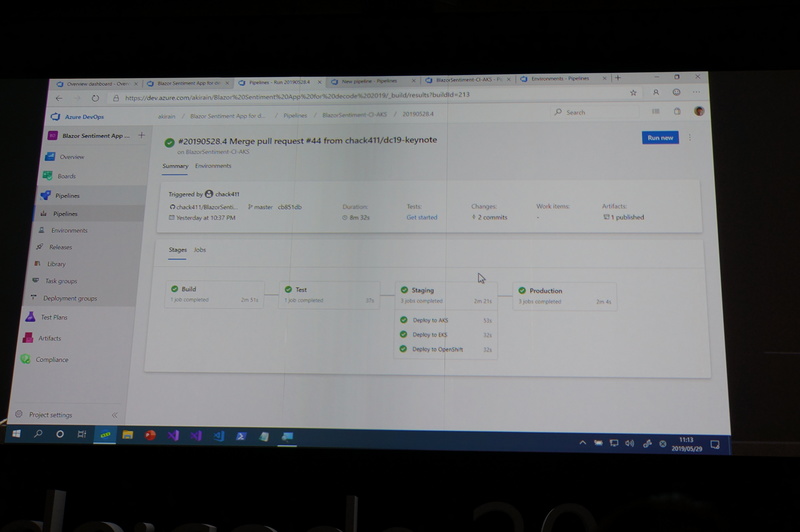Click the plus icon next to the project name
The width and height of the screenshot is (800, 532).
[x=141, y=135]
